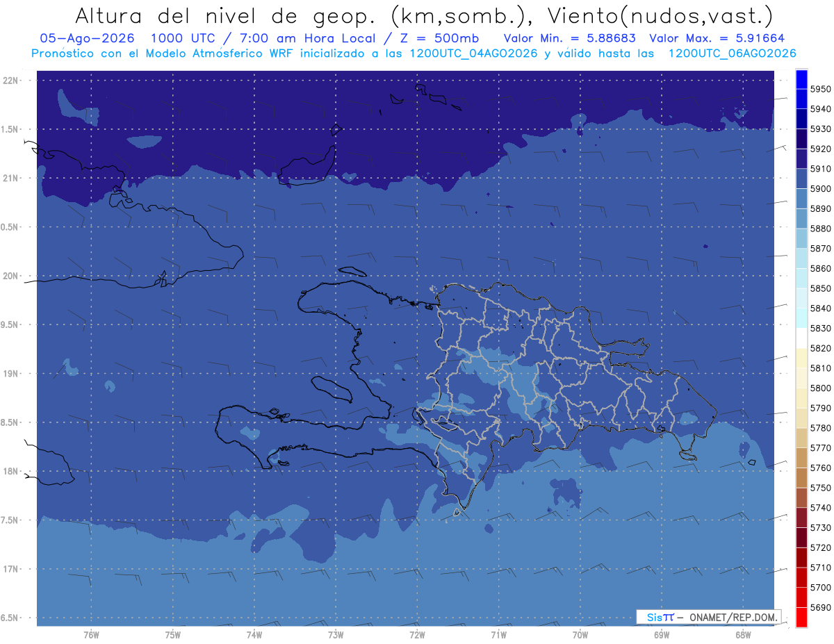Image resolution: width=834 pixels, height=644 pixels.
Task: Click the legend swatch between 5890 and 5900
Action: tap(801, 199)
